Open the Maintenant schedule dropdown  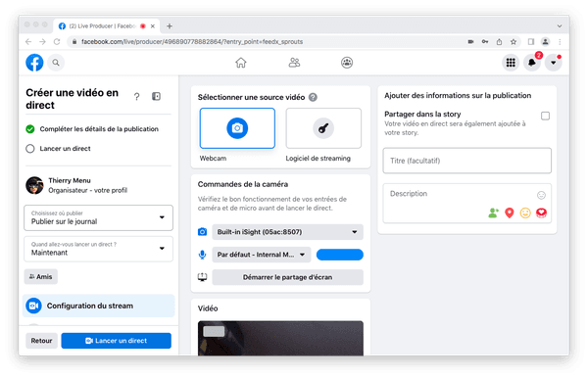click(x=98, y=249)
